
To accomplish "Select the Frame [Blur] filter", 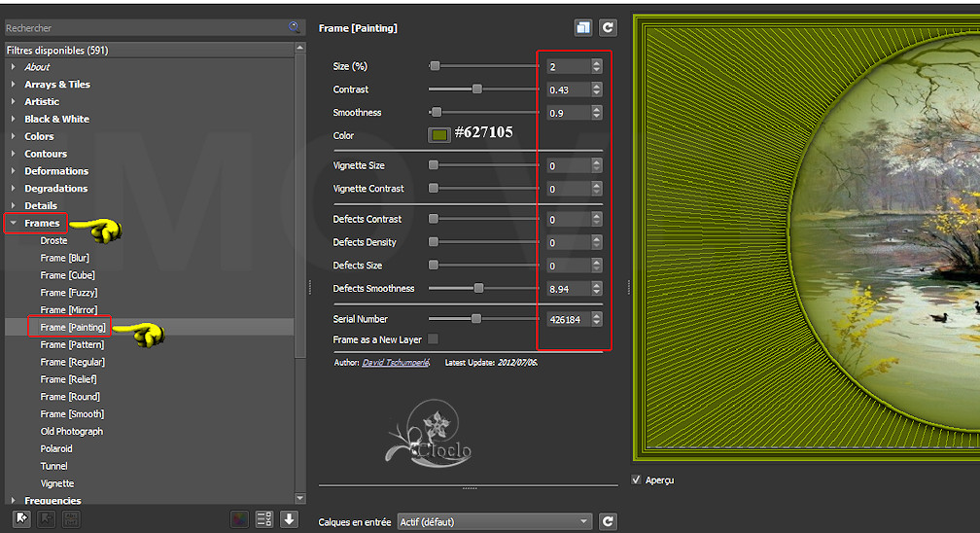I will [x=67, y=259].
